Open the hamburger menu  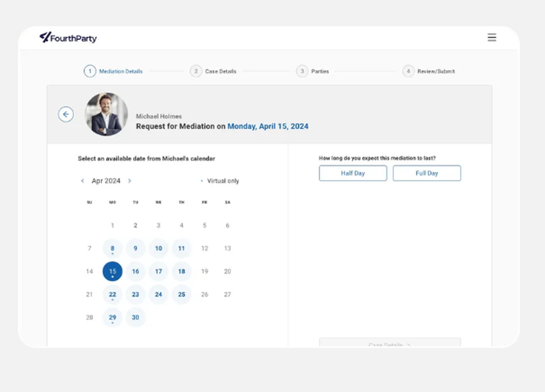(x=492, y=38)
